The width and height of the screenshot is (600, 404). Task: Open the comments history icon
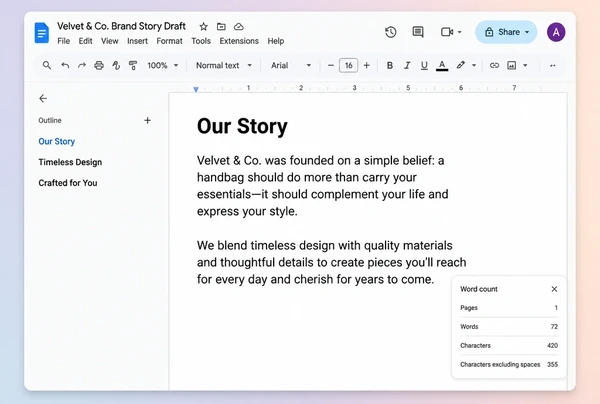(x=418, y=32)
